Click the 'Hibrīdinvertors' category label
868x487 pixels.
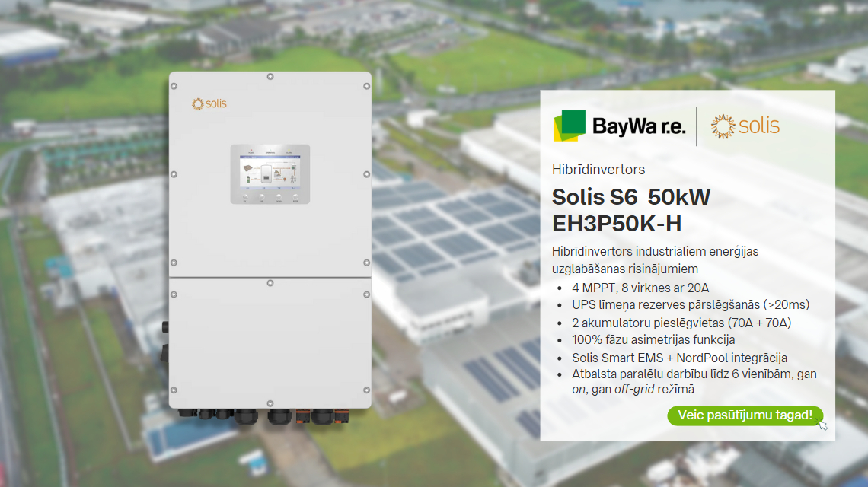pyautogui.click(x=598, y=170)
